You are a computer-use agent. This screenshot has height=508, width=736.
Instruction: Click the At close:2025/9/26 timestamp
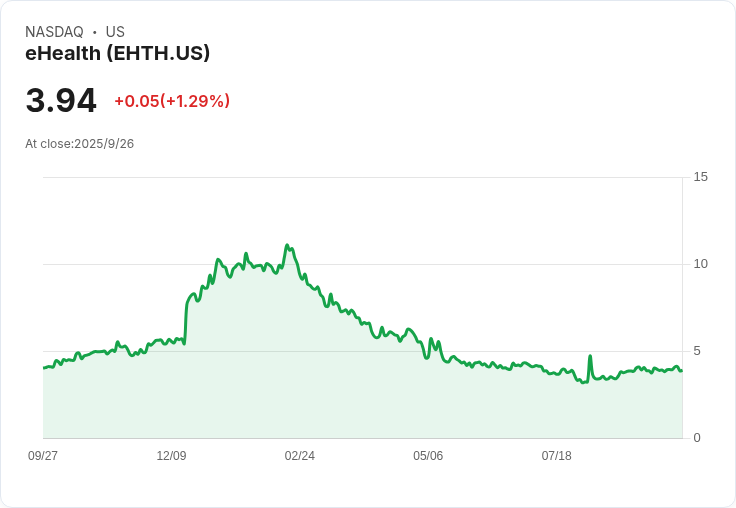(79, 144)
